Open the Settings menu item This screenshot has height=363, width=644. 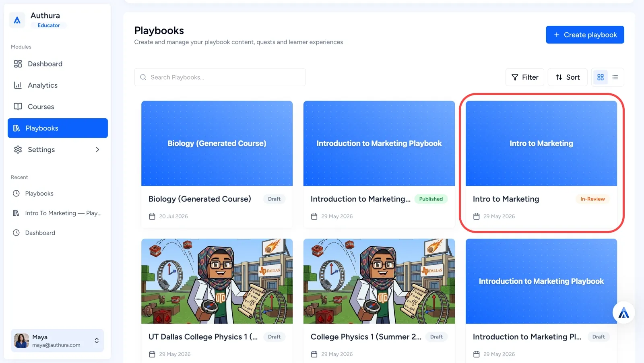pyautogui.click(x=58, y=150)
